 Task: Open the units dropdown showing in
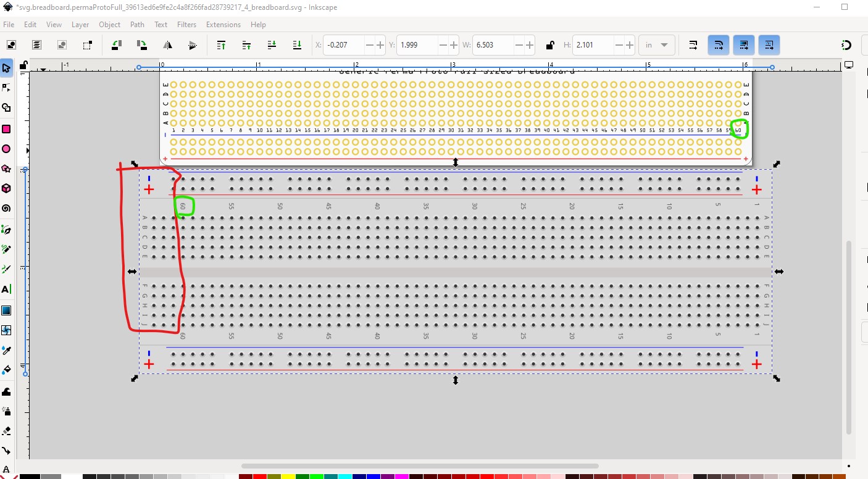(657, 45)
